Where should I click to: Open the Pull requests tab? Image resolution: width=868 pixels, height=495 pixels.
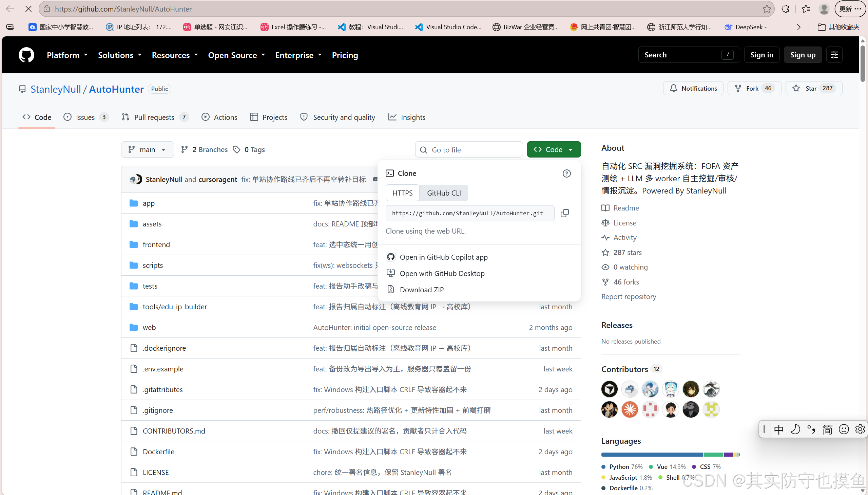point(155,117)
